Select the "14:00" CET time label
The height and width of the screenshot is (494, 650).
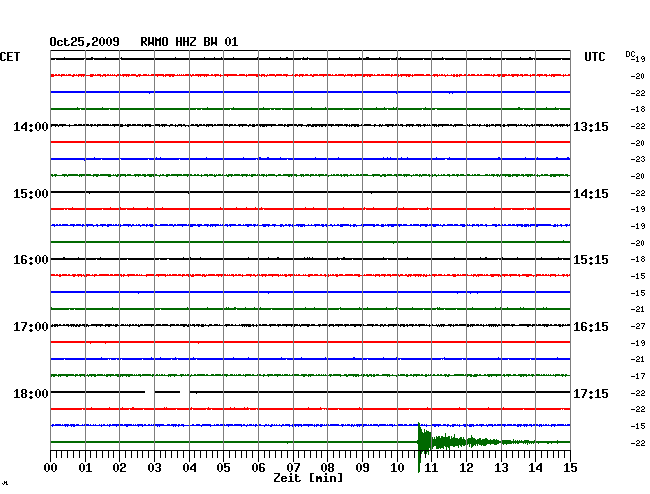pos(31,127)
